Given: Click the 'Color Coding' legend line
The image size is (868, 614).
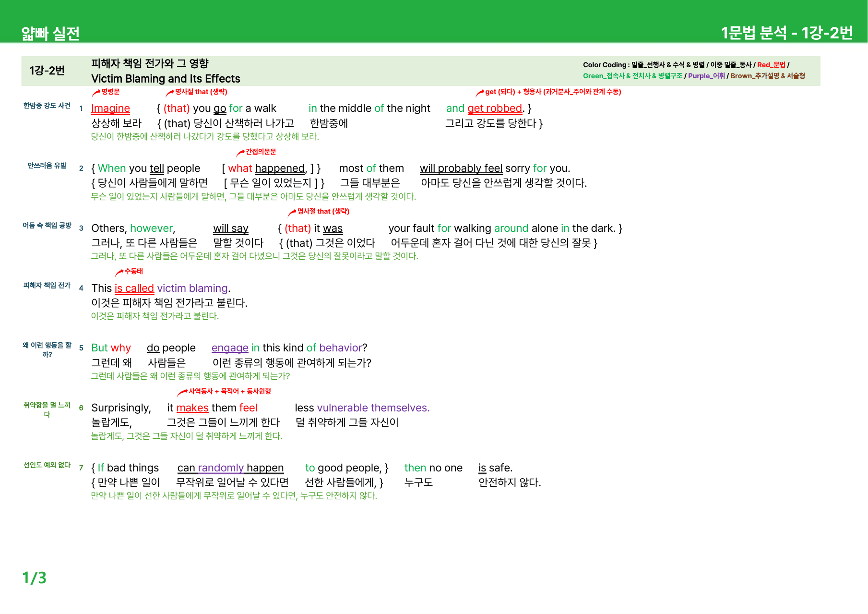Looking at the screenshot, I should [686, 65].
